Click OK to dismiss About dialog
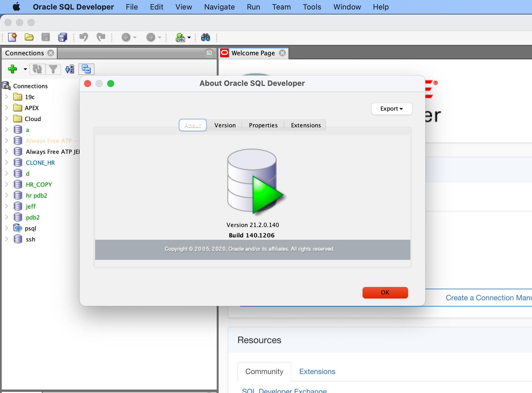This screenshot has height=393, width=532. pos(385,293)
